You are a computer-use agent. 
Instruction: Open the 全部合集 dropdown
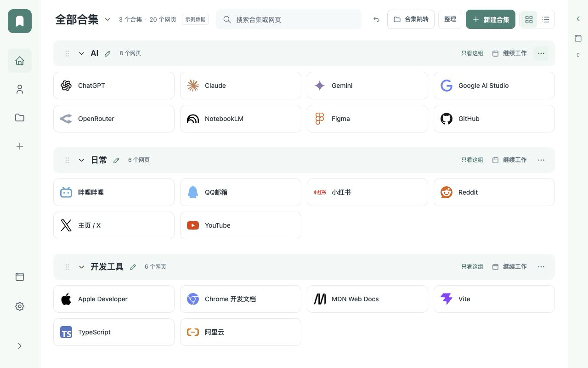pyautogui.click(x=107, y=19)
